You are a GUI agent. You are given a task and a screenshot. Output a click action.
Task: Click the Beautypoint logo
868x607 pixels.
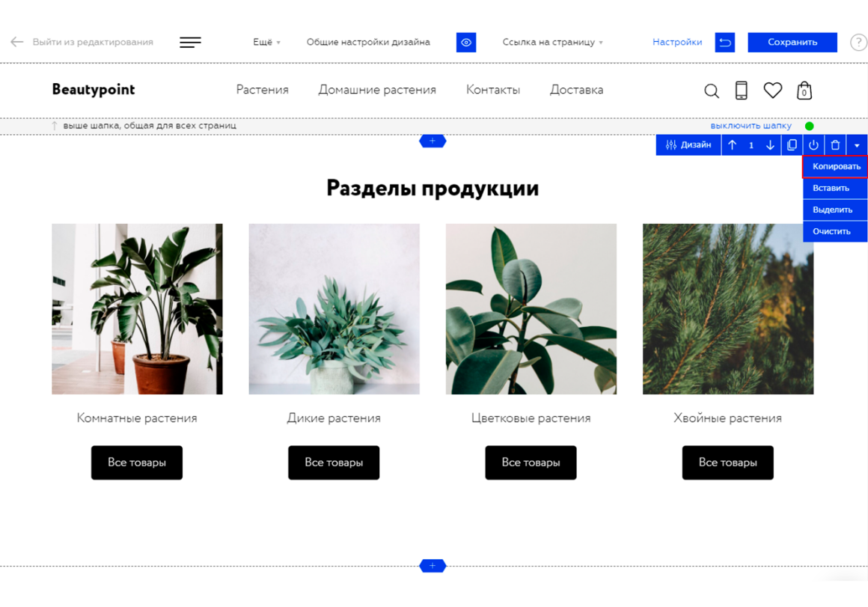tap(93, 90)
